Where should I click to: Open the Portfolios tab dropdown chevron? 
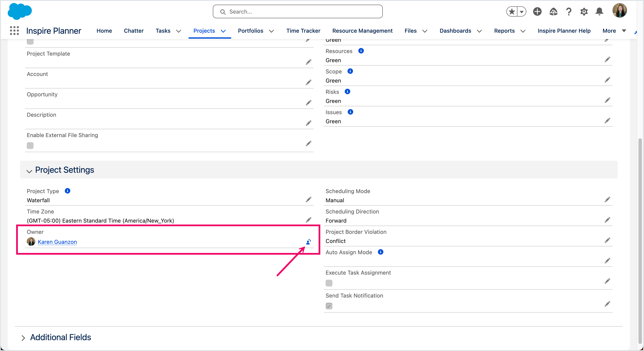(271, 31)
